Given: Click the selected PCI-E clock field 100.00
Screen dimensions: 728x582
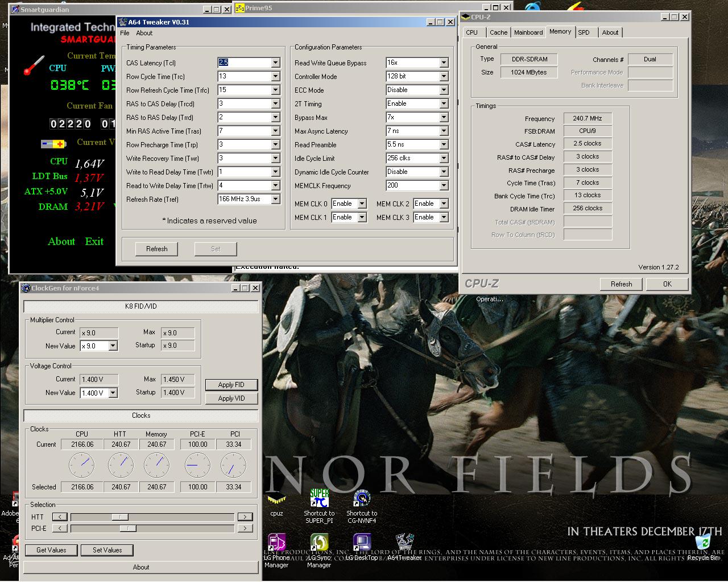Looking at the screenshot, I should (197, 487).
